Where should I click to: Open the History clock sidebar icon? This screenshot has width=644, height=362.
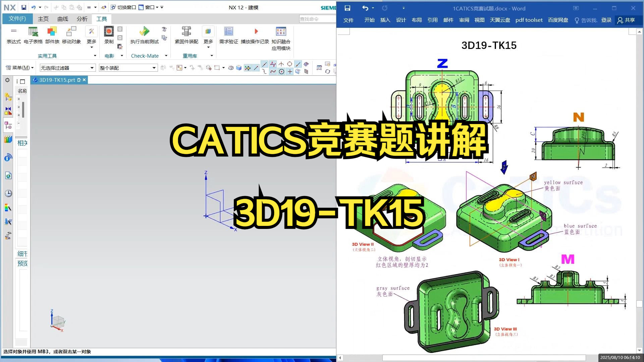[8, 193]
